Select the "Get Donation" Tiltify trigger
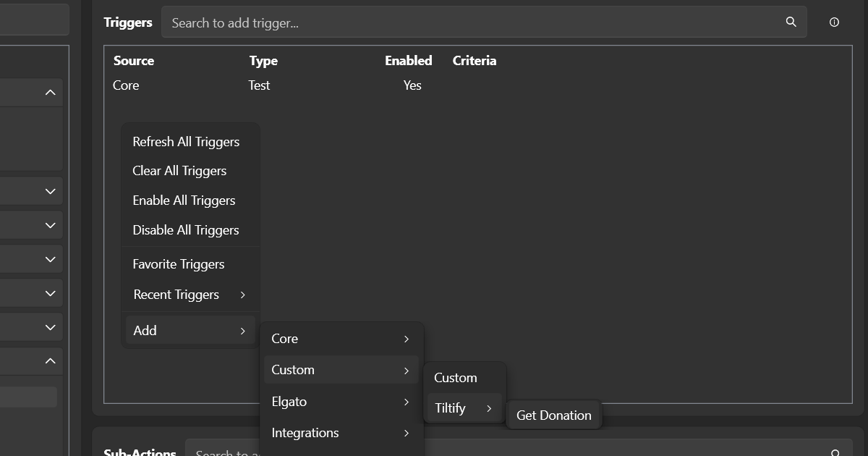 (x=553, y=415)
